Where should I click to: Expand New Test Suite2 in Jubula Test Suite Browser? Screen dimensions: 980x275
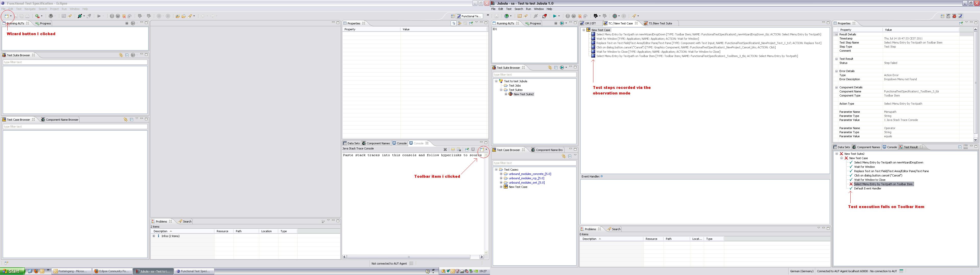(x=506, y=94)
